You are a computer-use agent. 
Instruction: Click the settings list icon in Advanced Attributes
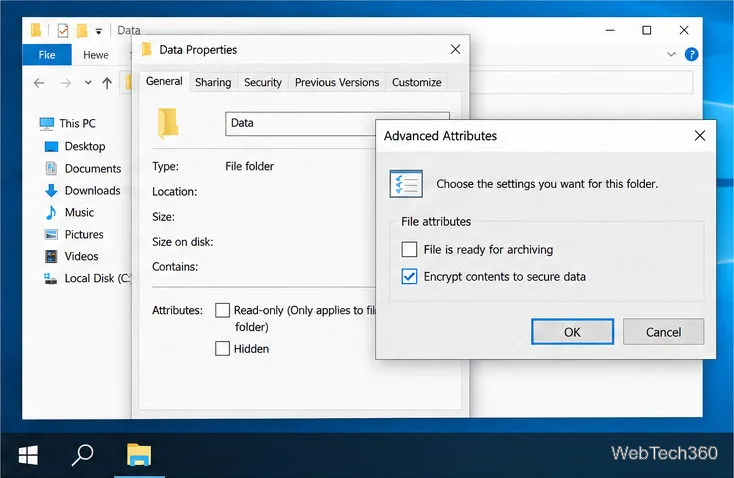(406, 184)
